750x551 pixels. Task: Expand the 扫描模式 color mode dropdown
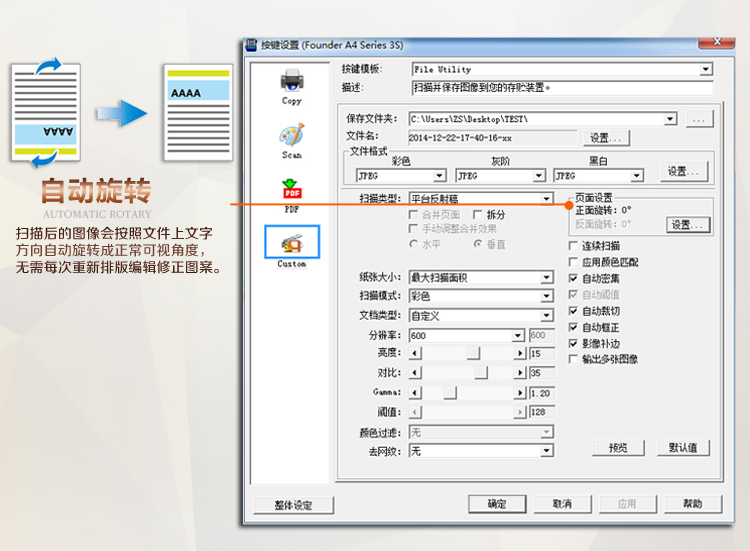coord(546,296)
